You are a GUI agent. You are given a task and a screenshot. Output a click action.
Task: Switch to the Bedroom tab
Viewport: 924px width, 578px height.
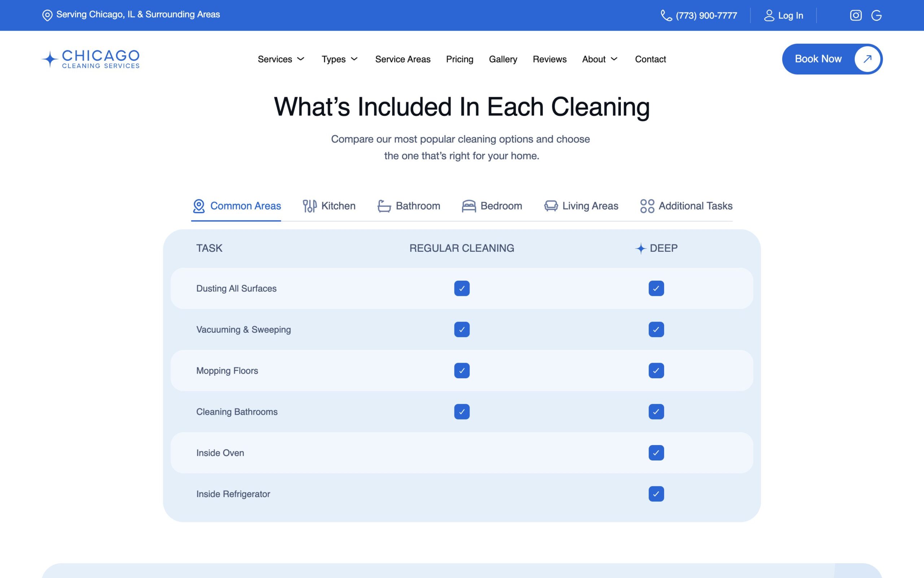click(492, 206)
